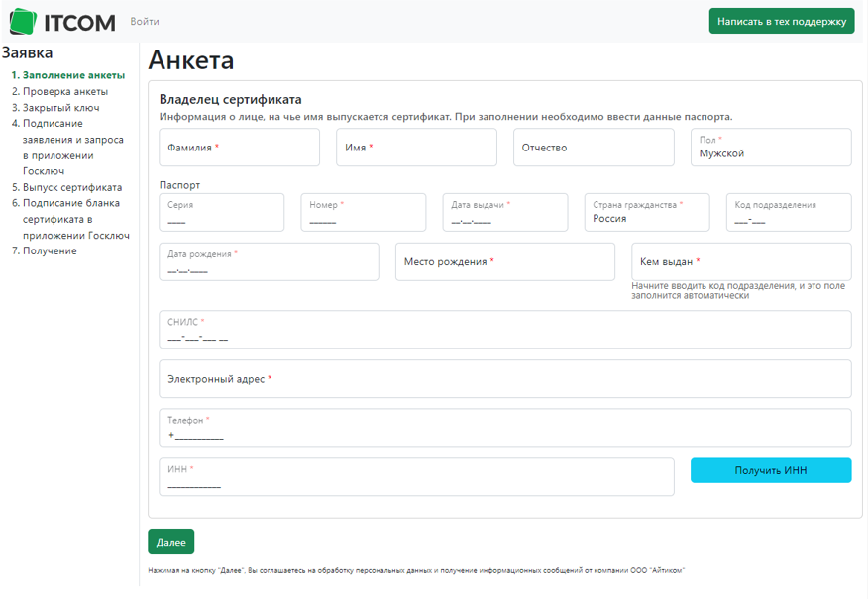
Task: Select step Заполнение анкеты in sidebar
Action: (x=73, y=75)
